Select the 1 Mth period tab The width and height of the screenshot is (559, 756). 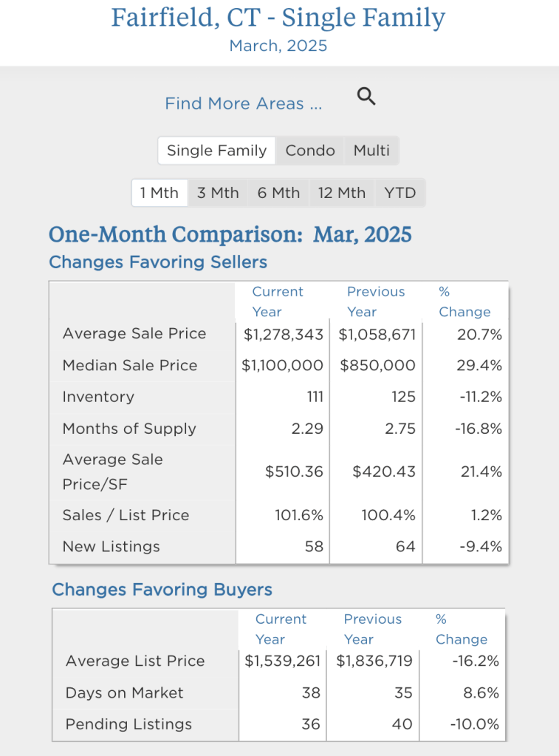tap(160, 194)
